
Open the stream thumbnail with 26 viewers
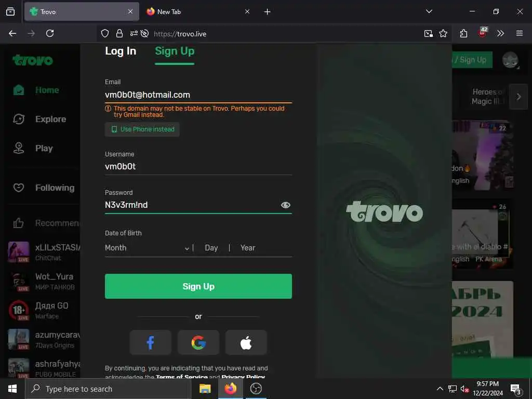483,234
